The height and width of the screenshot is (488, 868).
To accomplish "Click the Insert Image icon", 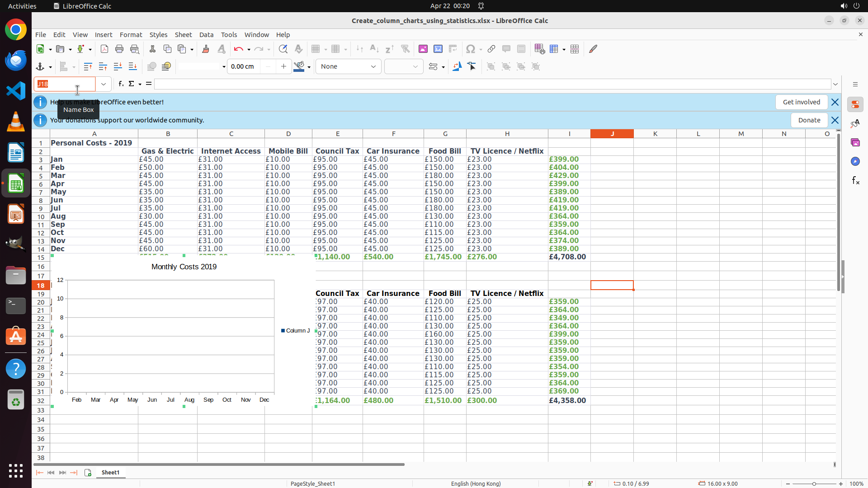I will click(x=423, y=49).
